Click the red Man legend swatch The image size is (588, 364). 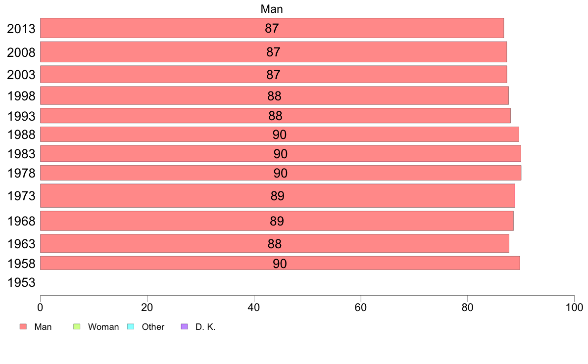(23, 326)
